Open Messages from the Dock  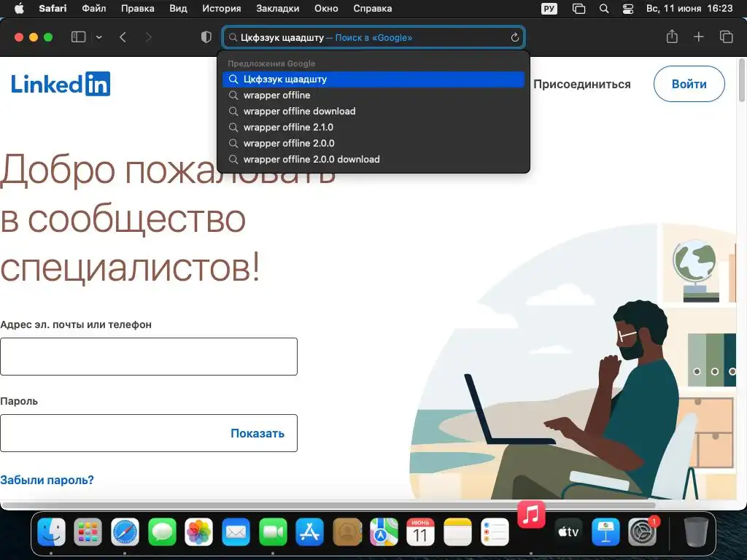(162, 532)
